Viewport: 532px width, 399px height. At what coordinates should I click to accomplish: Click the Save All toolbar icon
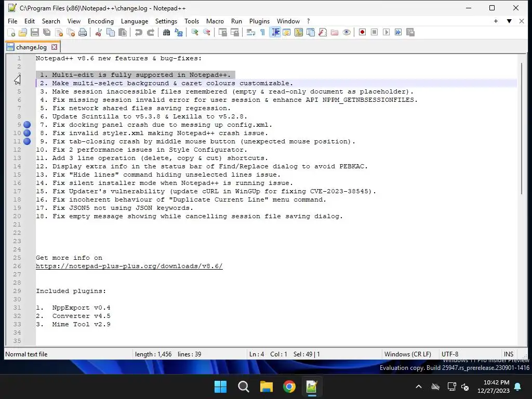pyautogui.click(x=47, y=33)
